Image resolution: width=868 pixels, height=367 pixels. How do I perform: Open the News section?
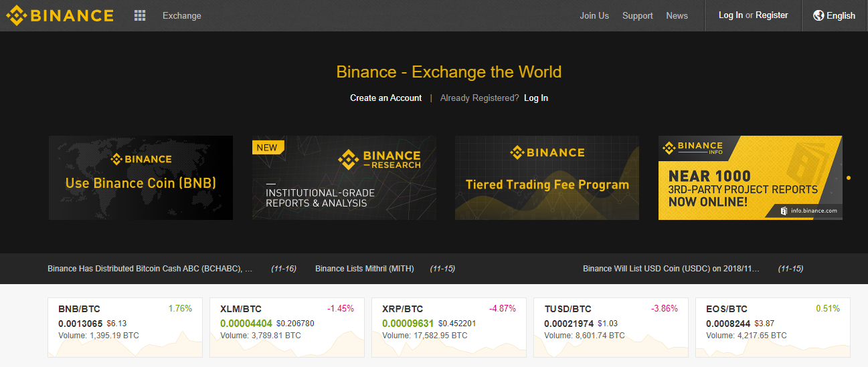677,15
